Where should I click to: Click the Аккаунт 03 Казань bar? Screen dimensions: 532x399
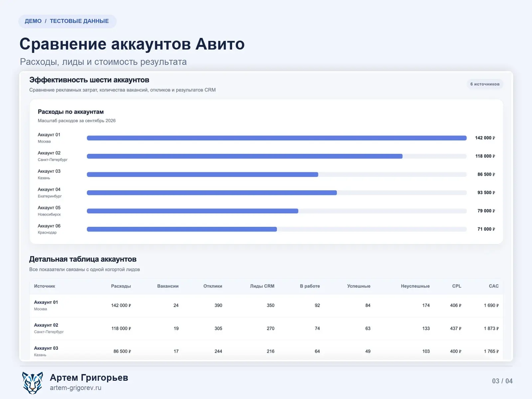click(x=202, y=175)
